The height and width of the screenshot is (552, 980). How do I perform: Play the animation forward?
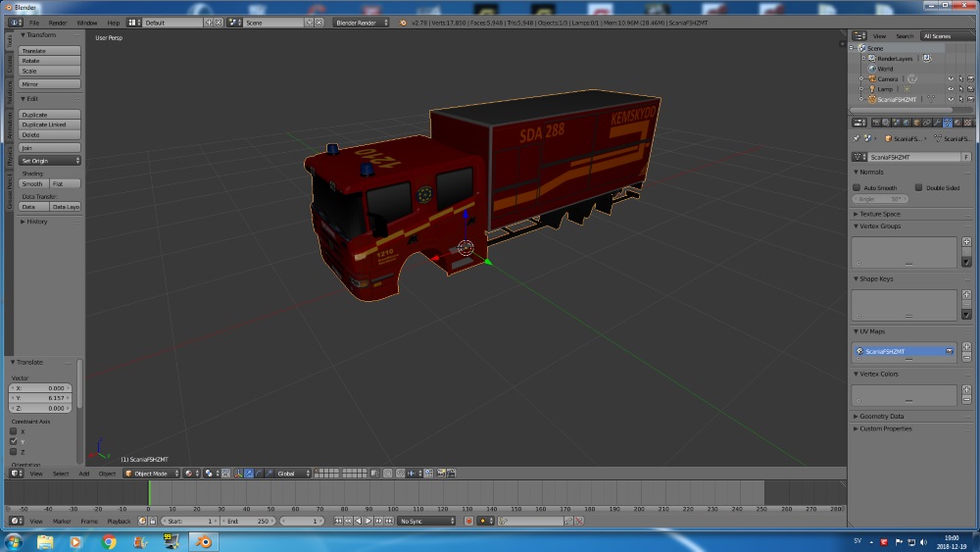point(368,521)
